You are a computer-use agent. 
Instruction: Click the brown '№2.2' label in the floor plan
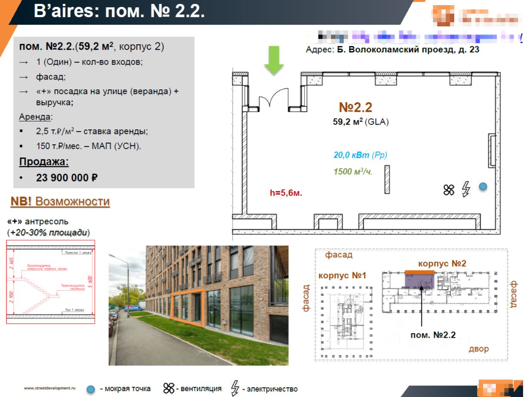pyautogui.click(x=355, y=107)
